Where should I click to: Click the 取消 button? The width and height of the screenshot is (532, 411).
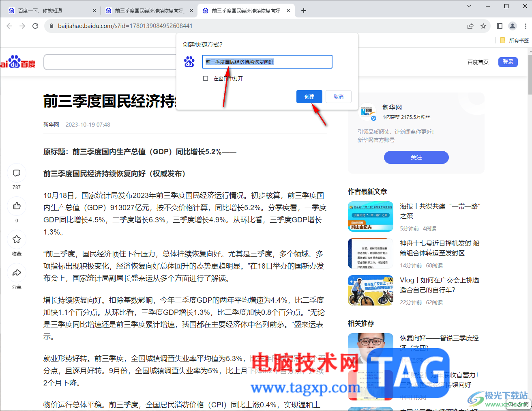[339, 97]
